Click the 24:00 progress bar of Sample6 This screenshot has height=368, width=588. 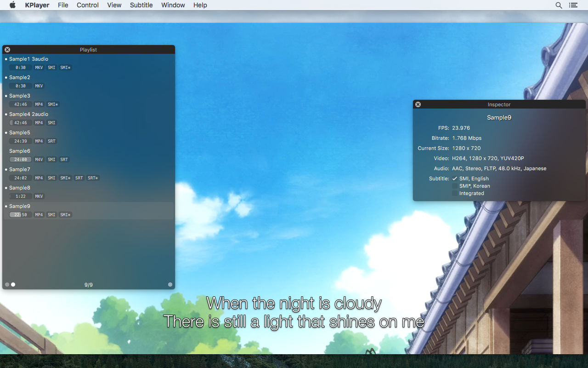(21, 160)
